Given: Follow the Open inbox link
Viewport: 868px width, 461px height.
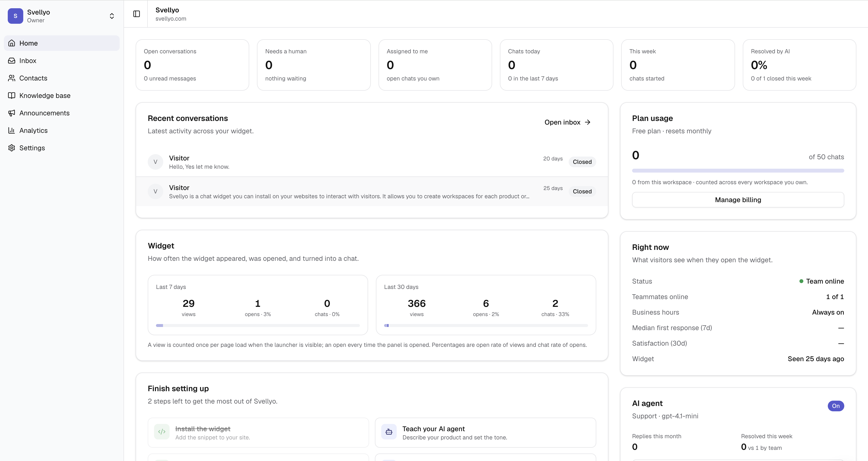Looking at the screenshot, I should [x=567, y=122].
